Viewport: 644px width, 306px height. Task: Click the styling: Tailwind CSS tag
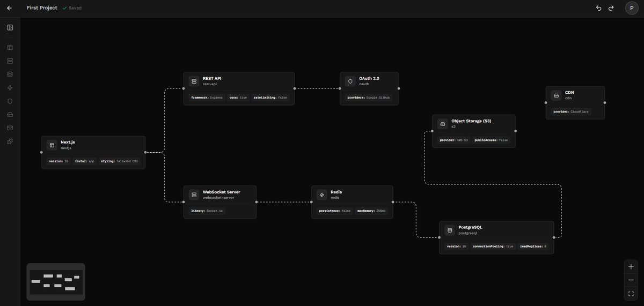[119, 161]
